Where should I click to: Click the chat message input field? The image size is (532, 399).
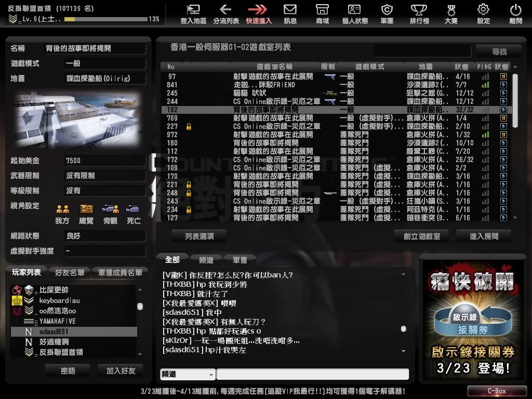click(312, 375)
